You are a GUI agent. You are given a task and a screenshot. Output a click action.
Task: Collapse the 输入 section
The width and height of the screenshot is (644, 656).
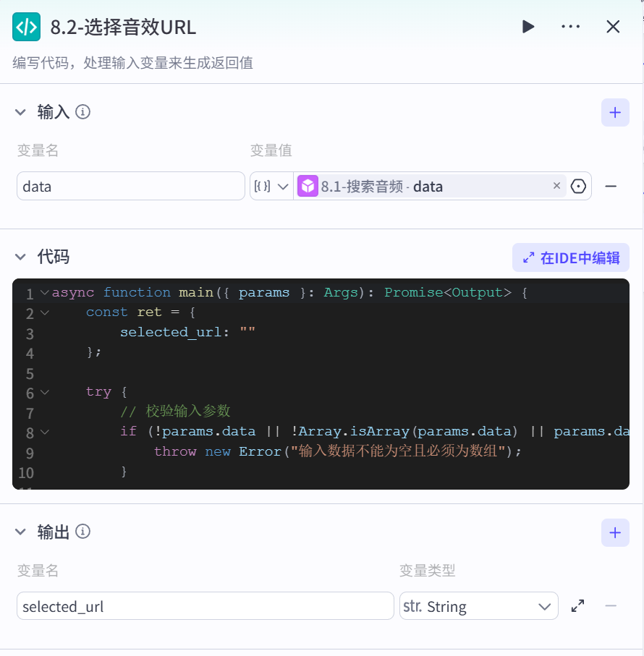point(20,112)
